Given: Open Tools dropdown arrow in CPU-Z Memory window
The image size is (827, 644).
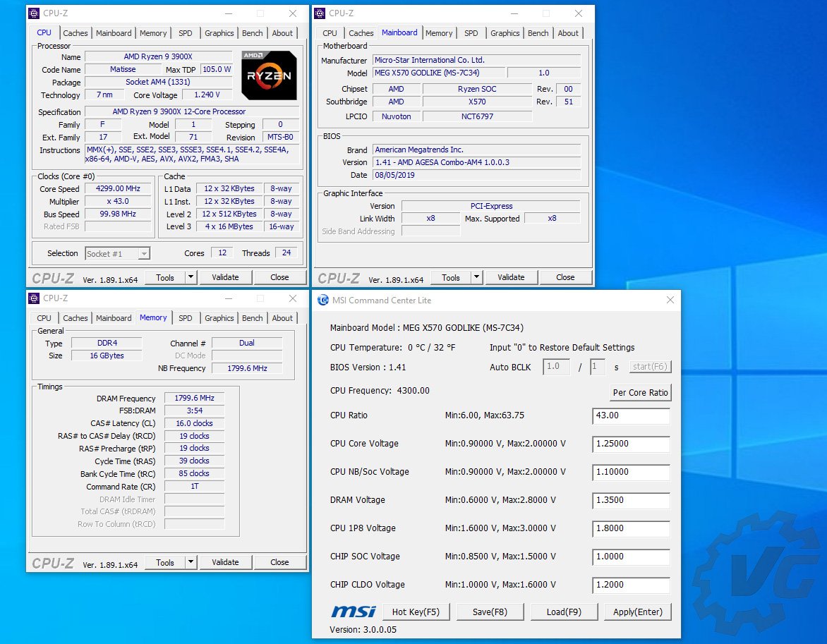Looking at the screenshot, I should click(191, 562).
